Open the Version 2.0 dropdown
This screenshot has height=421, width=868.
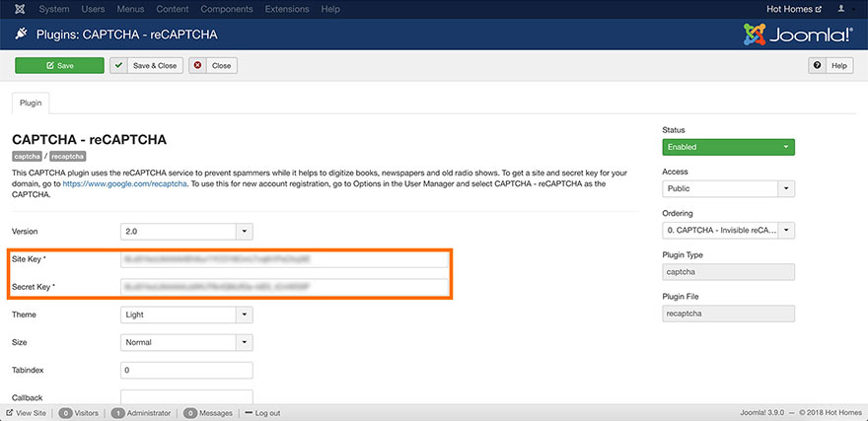[x=186, y=232]
